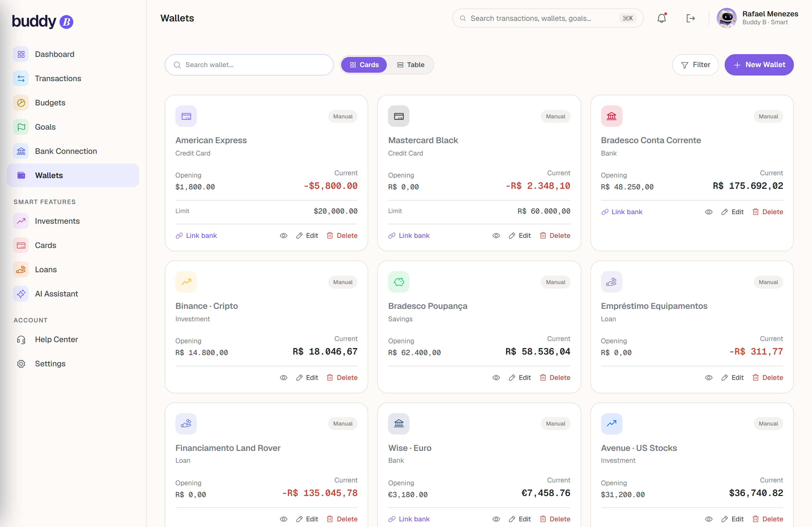Click the Empréstimo Equipamentos loan icon
The height and width of the screenshot is (527, 812).
pos(611,282)
